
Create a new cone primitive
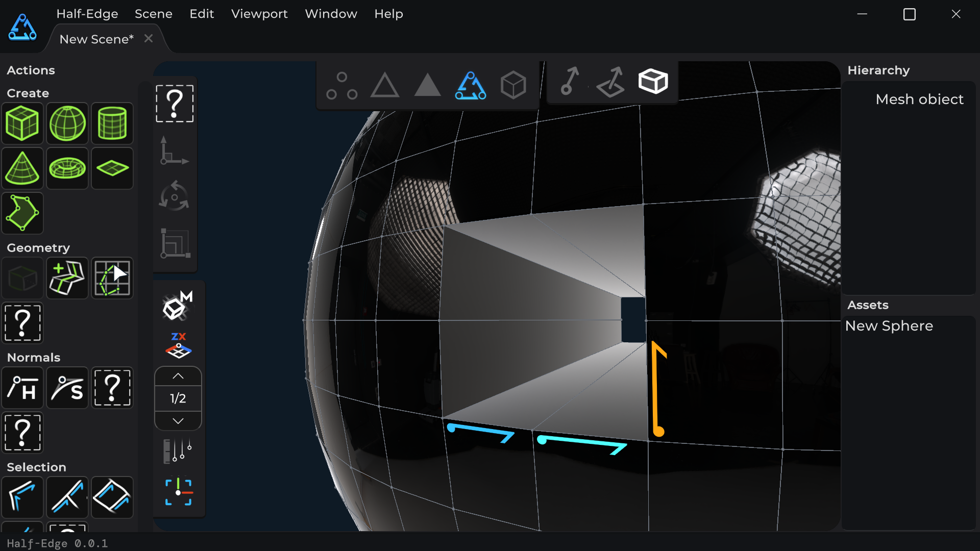pos(22,168)
